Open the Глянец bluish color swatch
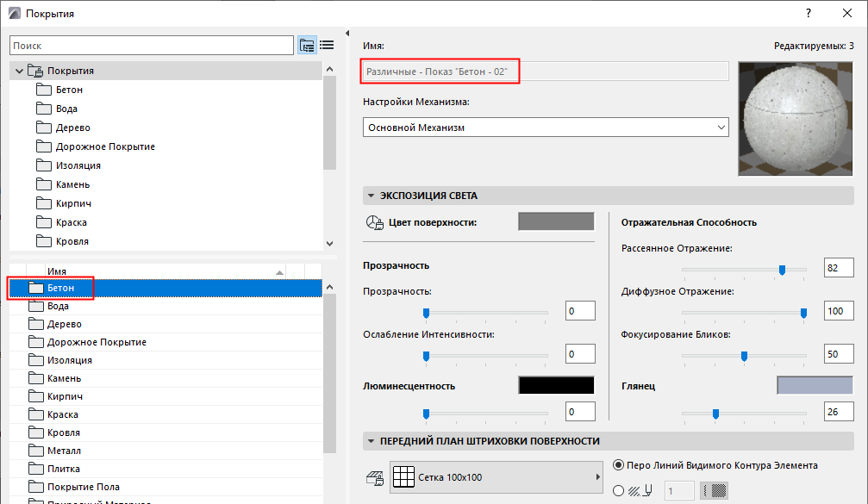Viewport: 868px width, 504px height. pos(815,385)
